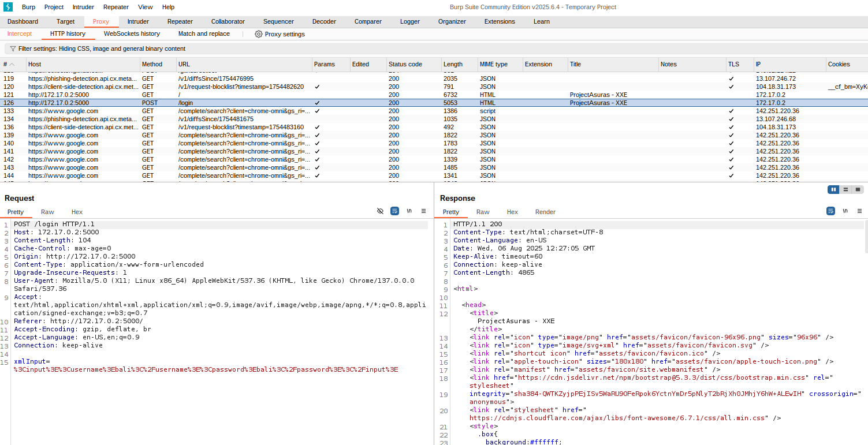
Task: Sort by the Status code column header
Action: (413, 64)
